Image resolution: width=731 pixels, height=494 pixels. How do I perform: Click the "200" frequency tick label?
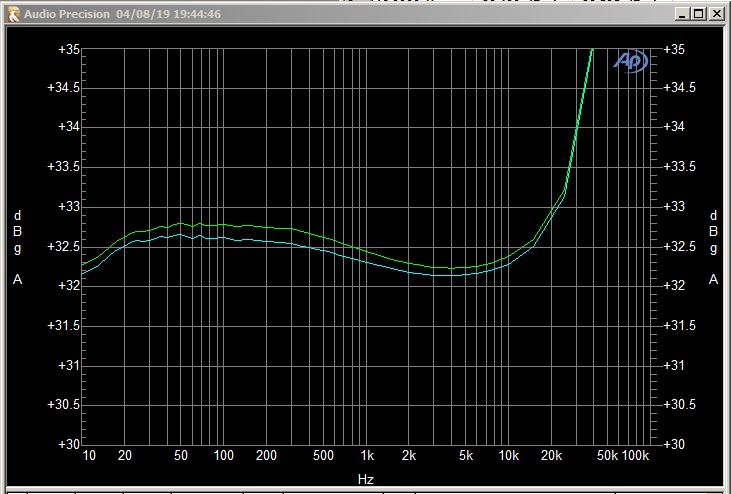(266, 455)
